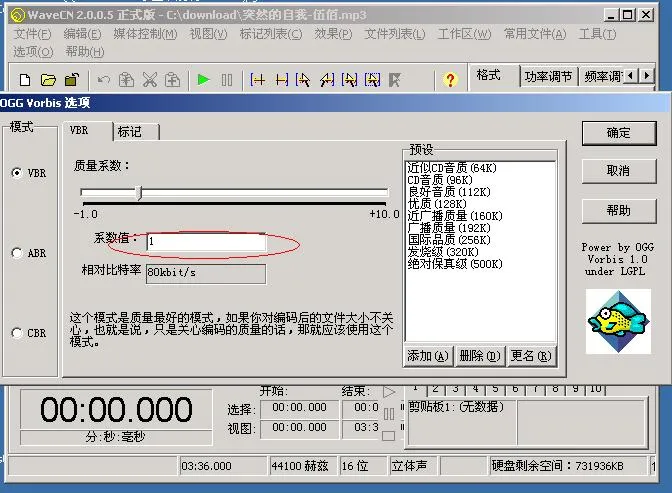Switch to clipboard tab 5

495,389
